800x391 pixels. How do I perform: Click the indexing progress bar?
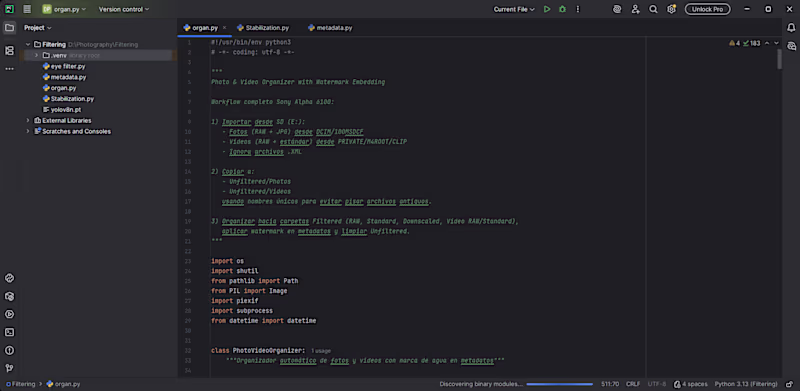coord(560,384)
